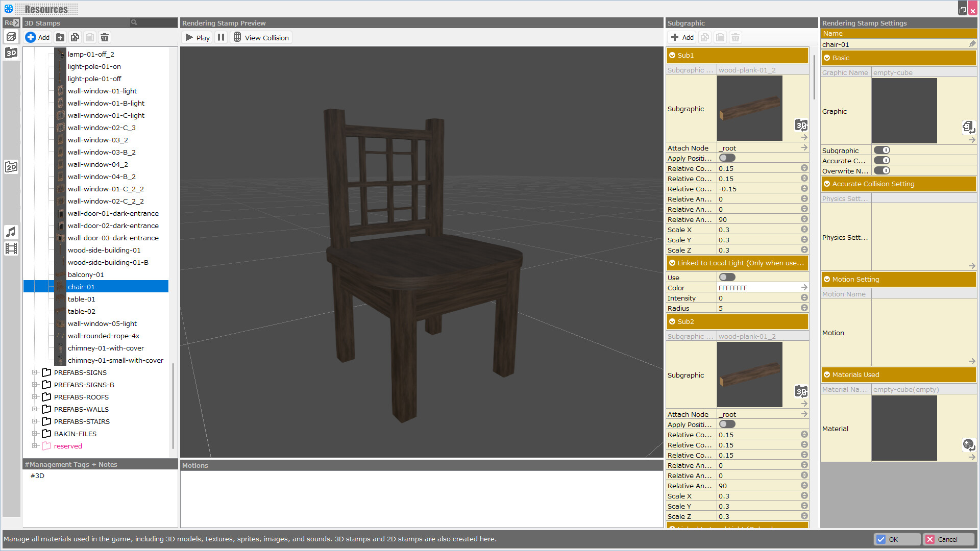Screen dimensions: 980x551
Task: Open the sound resources panel via music note icon
Action: point(11,232)
